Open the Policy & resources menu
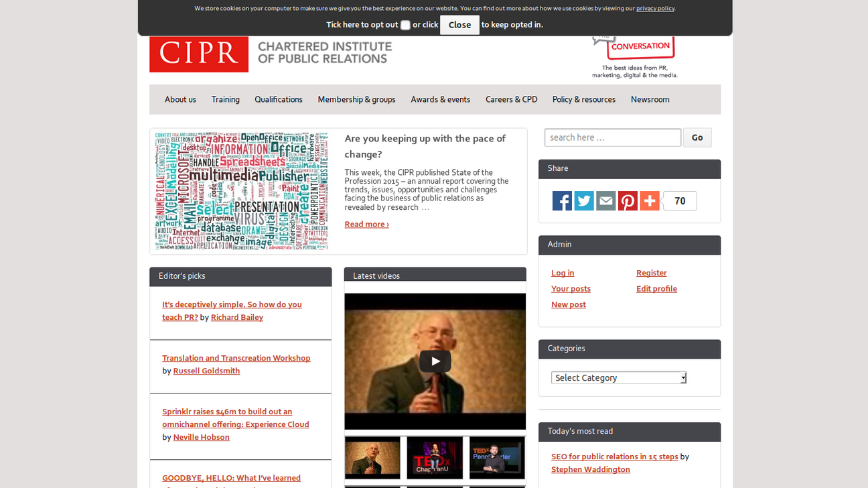Screen dimensions: 868x488 pos(583,99)
